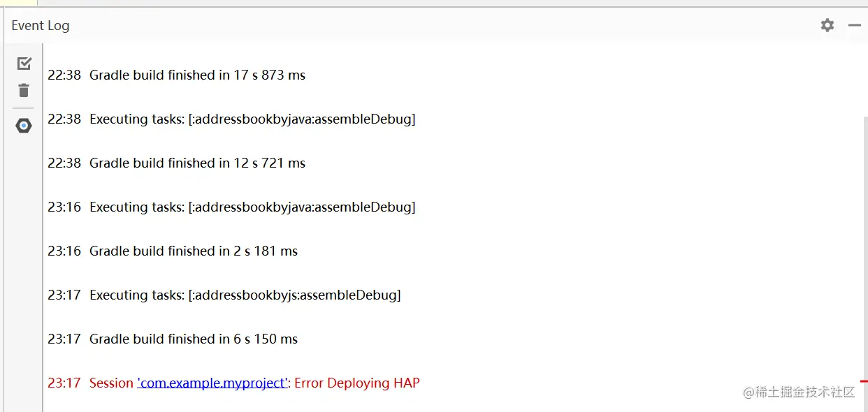The height and width of the screenshot is (412, 868).
Task: Mark all notifications as read
Action: pyautogui.click(x=24, y=64)
